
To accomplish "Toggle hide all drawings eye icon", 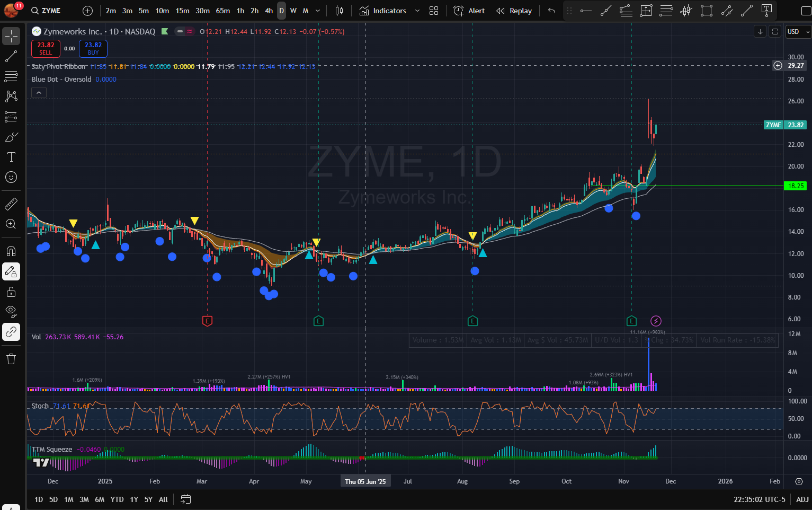I will (x=11, y=311).
